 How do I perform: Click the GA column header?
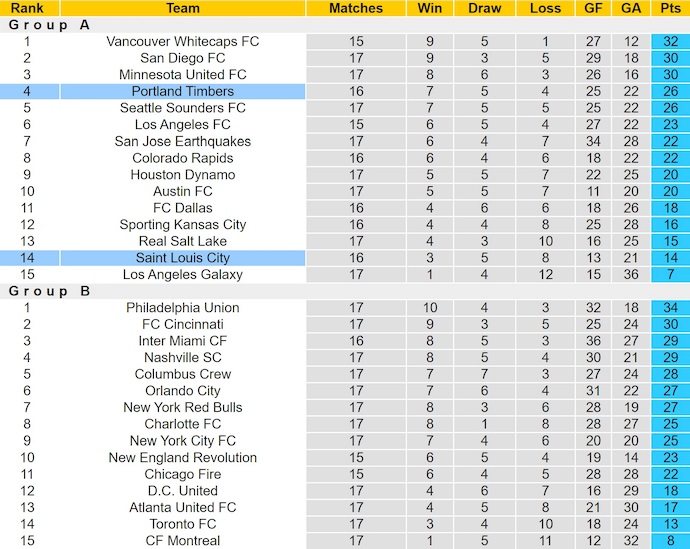(631, 8)
